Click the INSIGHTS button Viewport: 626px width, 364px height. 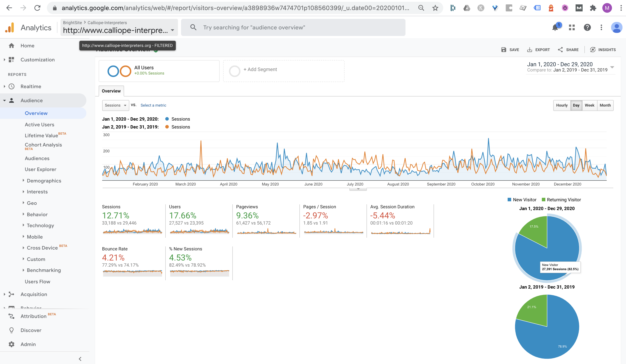(x=603, y=49)
